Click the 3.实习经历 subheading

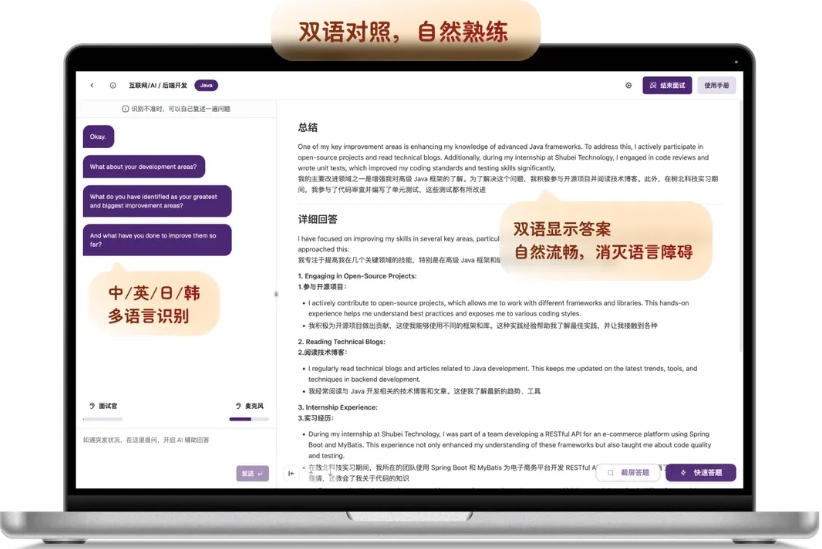pyautogui.click(x=316, y=418)
